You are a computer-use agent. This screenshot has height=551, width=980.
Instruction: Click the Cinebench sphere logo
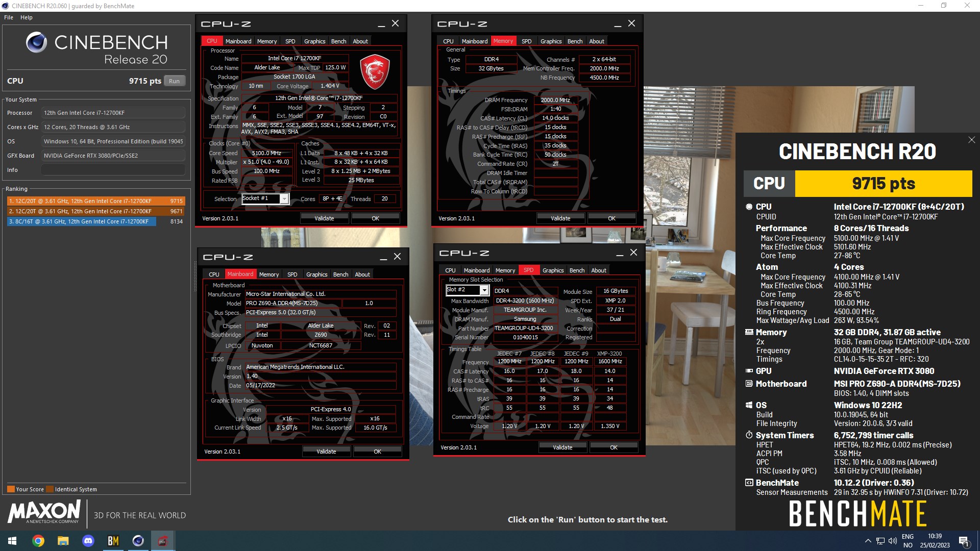coord(36,42)
